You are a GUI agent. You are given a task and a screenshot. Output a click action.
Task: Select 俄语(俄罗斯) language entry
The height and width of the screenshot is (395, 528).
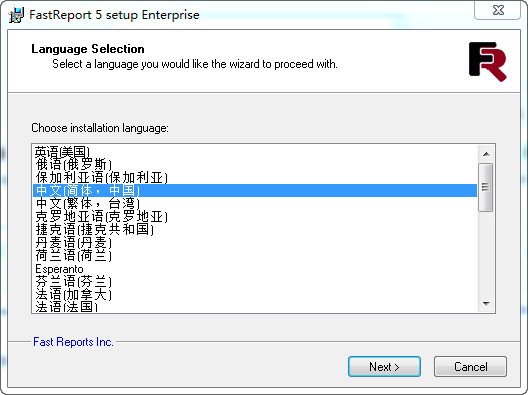[x=255, y=164]
